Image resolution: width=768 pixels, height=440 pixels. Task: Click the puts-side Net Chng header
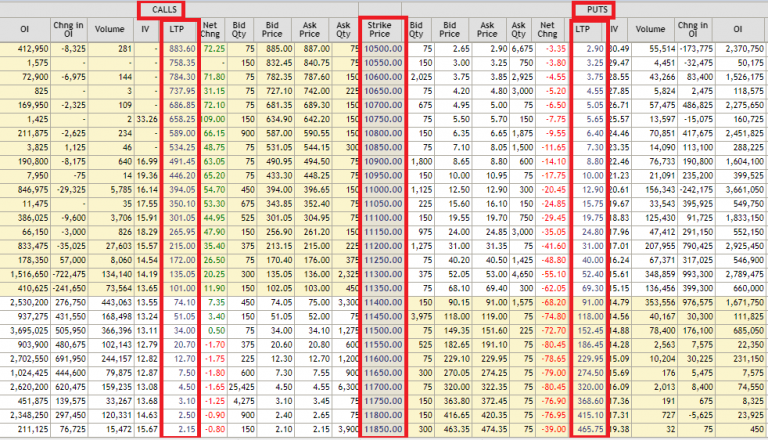548,29
